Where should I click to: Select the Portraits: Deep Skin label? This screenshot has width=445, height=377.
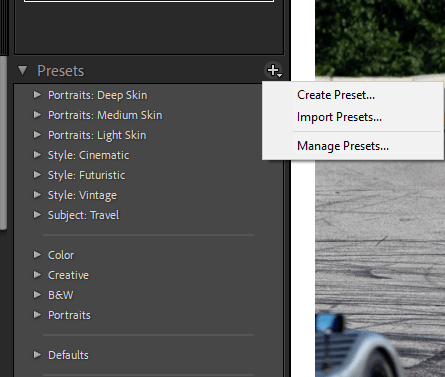pyautogui.click(x=98, y=95)
